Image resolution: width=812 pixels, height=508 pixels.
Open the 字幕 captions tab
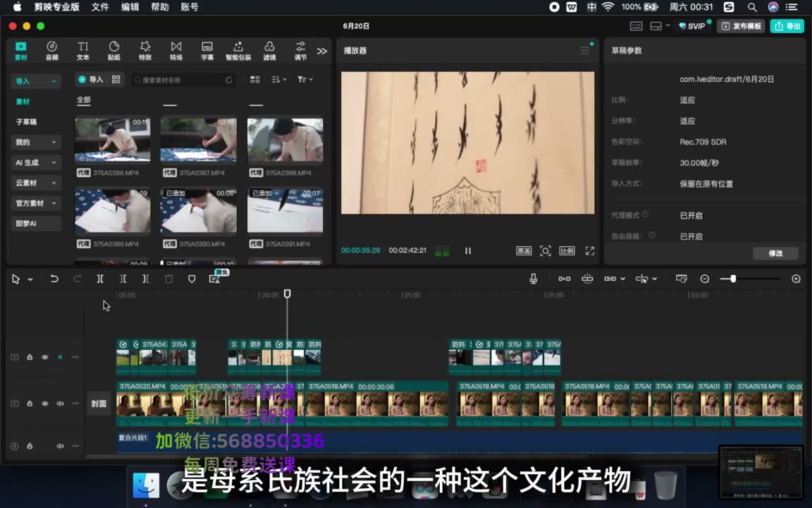tap(207, 51)
